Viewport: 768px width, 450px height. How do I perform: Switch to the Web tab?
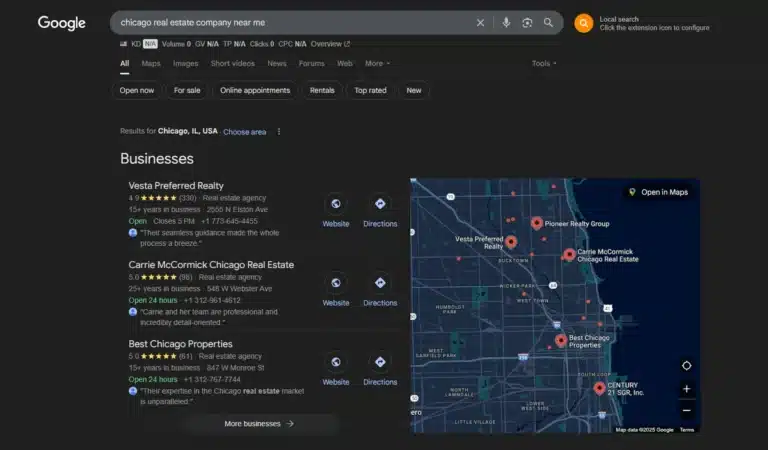point(344,63)
